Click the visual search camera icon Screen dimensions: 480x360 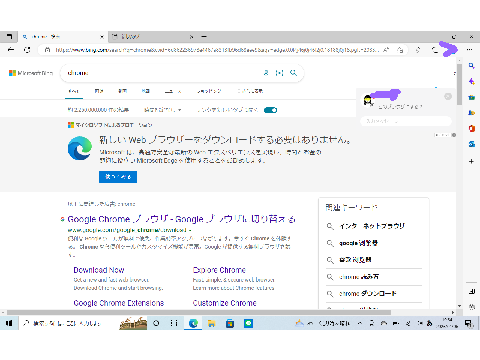(280, 73)
